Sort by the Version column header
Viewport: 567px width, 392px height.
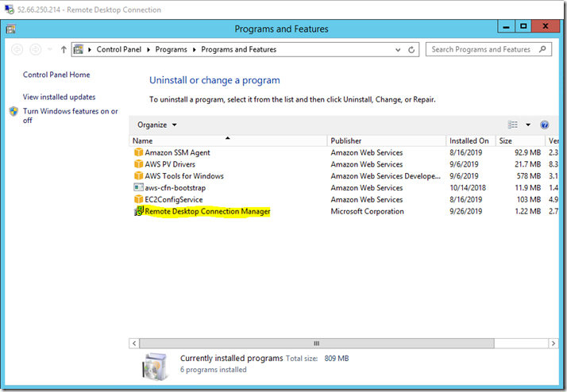coord(553,140)
